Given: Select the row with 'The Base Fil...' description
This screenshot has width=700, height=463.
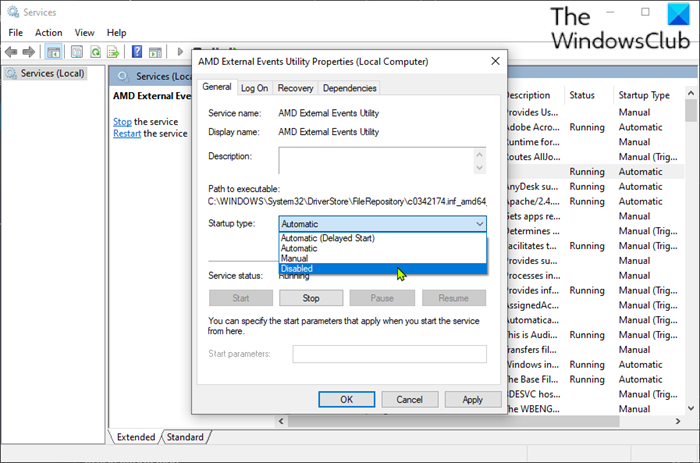Looking at the screenshot, I should click(x=596, y=380).
